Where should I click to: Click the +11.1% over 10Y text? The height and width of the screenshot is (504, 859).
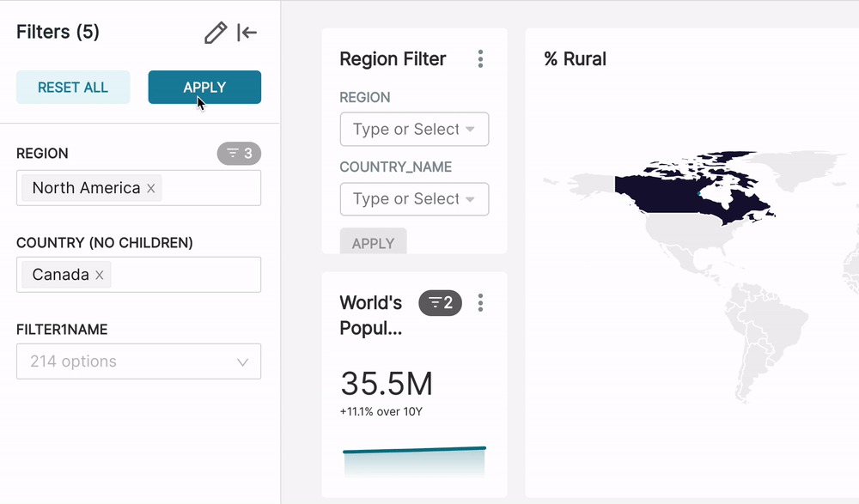pos(381,411)
